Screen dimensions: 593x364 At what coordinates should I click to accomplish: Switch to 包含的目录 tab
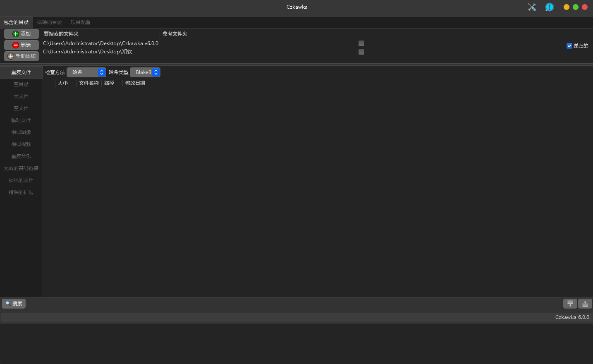16,22
